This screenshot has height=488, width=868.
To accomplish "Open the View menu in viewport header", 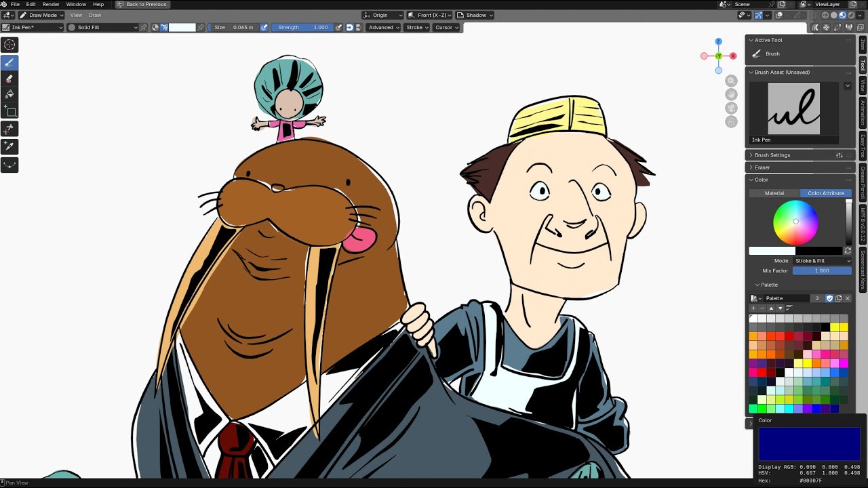I will click(76, 15).
